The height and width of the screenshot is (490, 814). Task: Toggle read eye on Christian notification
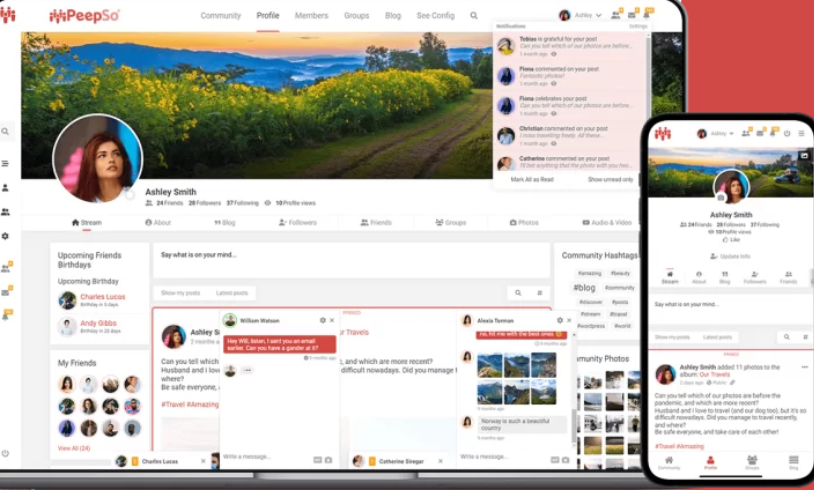pos(553,144)
